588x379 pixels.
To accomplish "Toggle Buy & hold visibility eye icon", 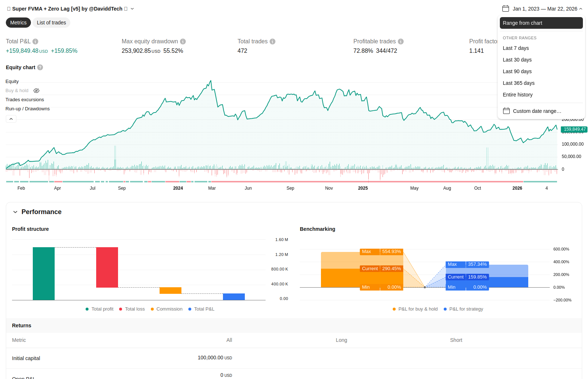I will [36, 91].
